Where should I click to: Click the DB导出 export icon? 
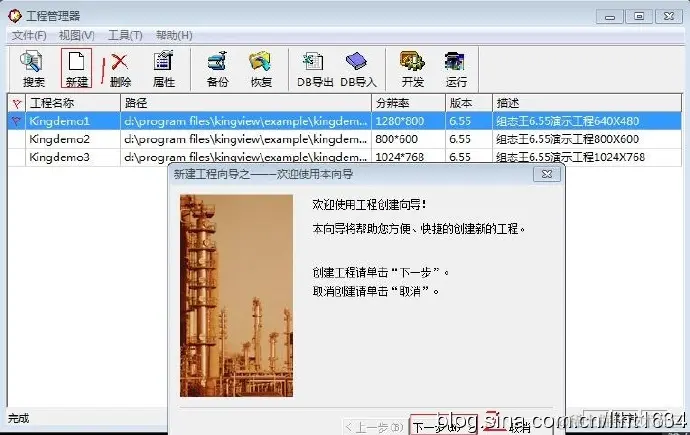314,69
